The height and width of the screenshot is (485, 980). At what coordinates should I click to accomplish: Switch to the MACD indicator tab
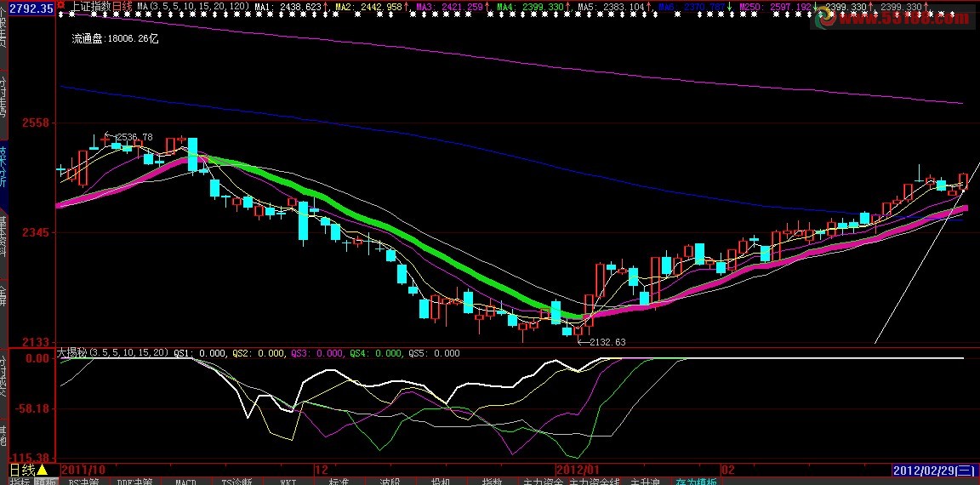(x=185, y=482)
